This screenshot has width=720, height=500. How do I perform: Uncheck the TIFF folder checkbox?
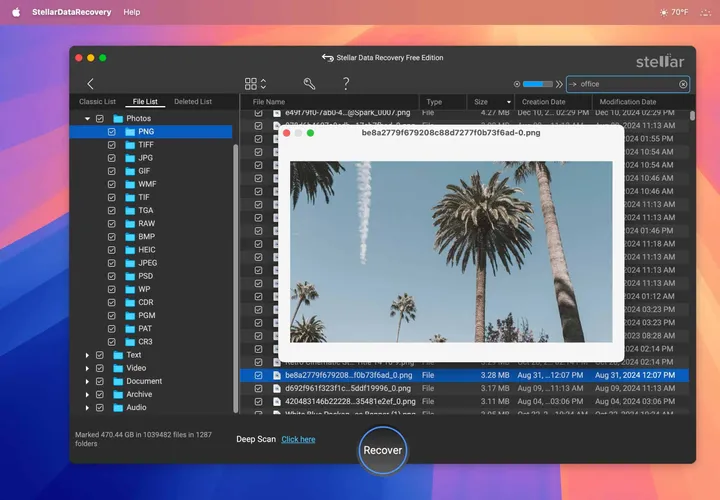pyautogui.click(x=111, y=145)
